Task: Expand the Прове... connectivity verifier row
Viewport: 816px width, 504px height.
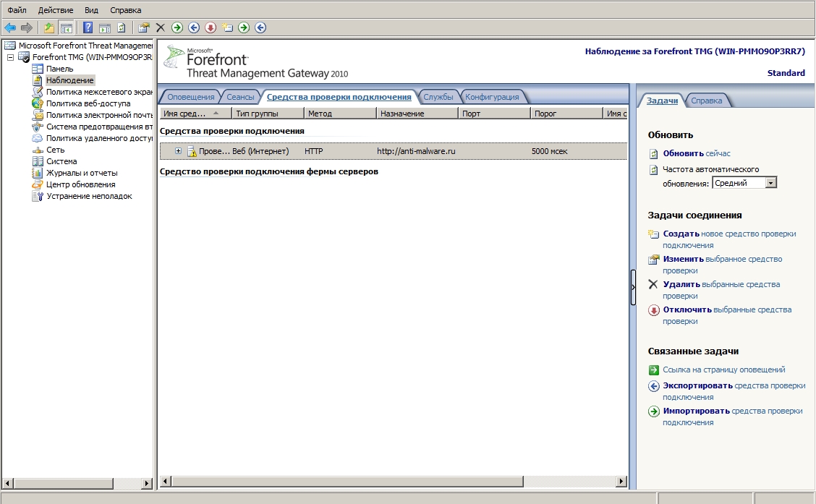Action: pos(178,151)
